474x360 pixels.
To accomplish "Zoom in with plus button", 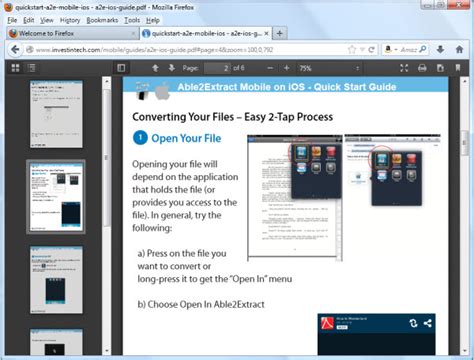I will 286,68.
